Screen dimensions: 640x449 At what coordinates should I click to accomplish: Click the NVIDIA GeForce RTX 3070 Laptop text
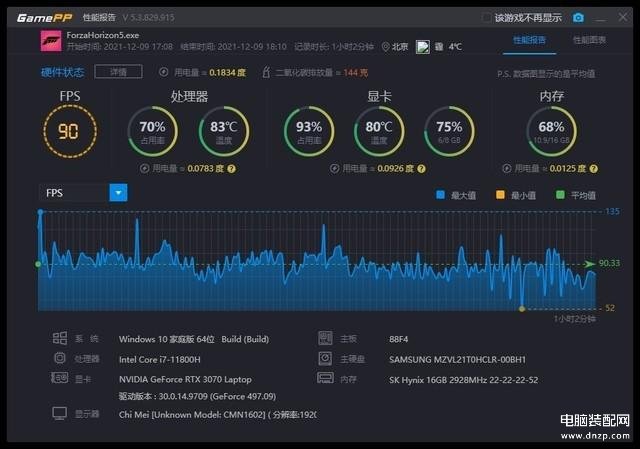[185, 379]
